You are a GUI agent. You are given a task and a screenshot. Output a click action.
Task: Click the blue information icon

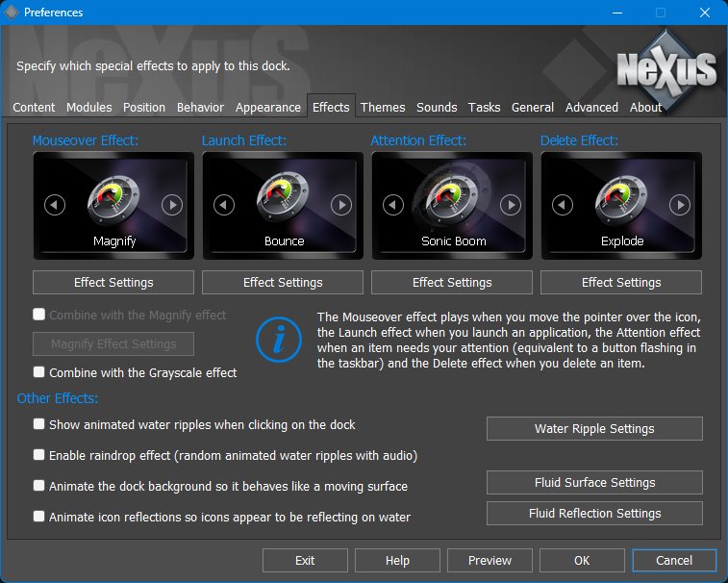tap(279, 340)
